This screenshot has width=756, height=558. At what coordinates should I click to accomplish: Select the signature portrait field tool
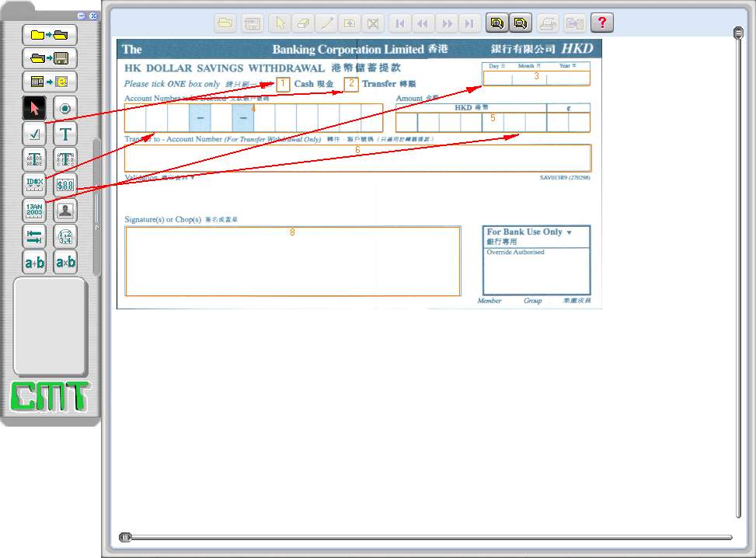pos(65,210)
